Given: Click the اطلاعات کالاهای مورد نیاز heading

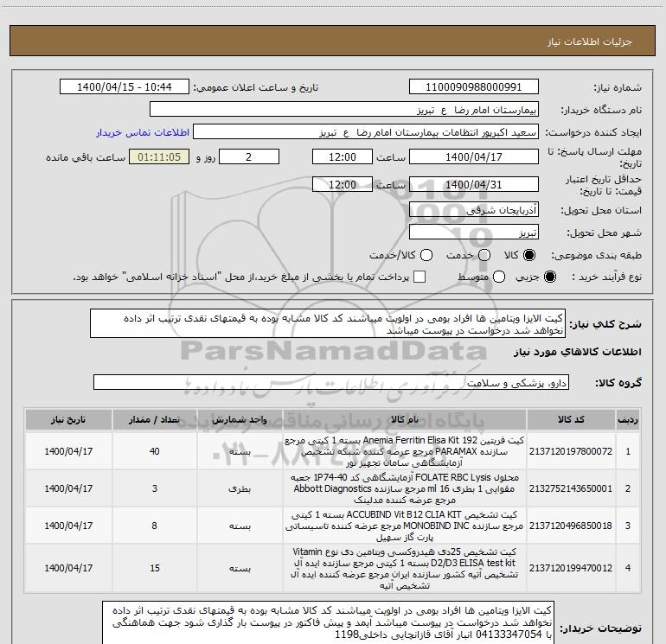Looking at the screenshot, I should [x=577, y=352].
